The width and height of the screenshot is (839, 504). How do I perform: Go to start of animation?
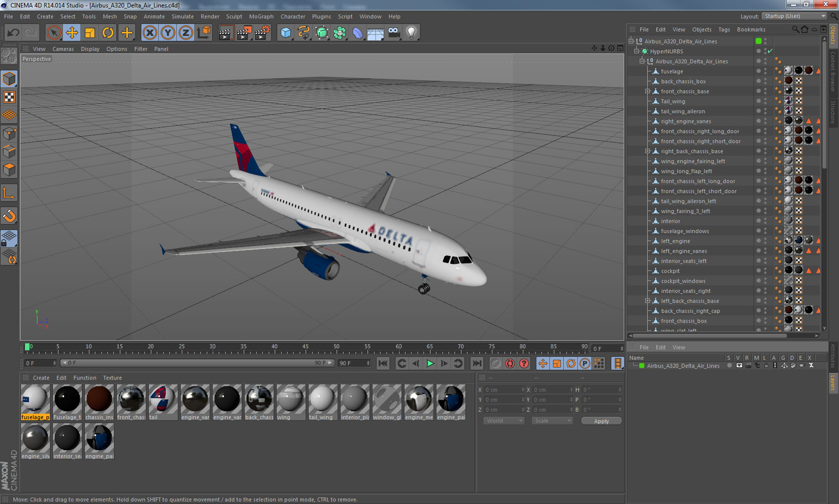[383, 363]
